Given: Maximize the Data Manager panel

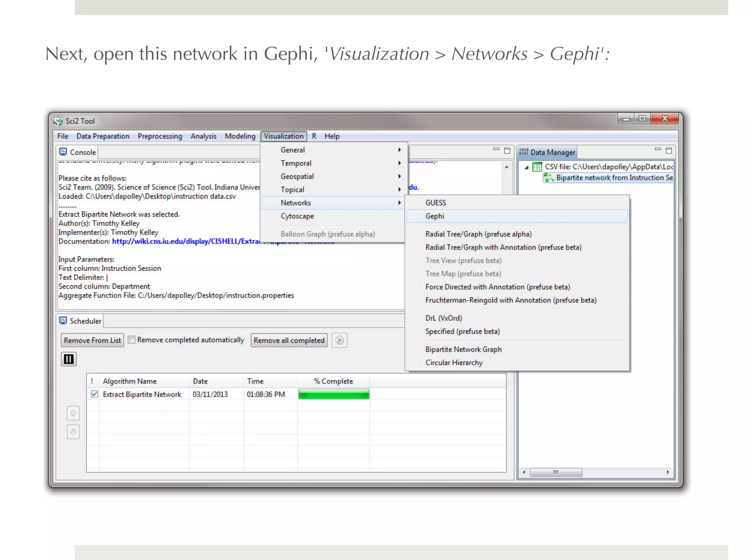Looking at the screenshot, I should pyautogui.click(x=669, y=151).
